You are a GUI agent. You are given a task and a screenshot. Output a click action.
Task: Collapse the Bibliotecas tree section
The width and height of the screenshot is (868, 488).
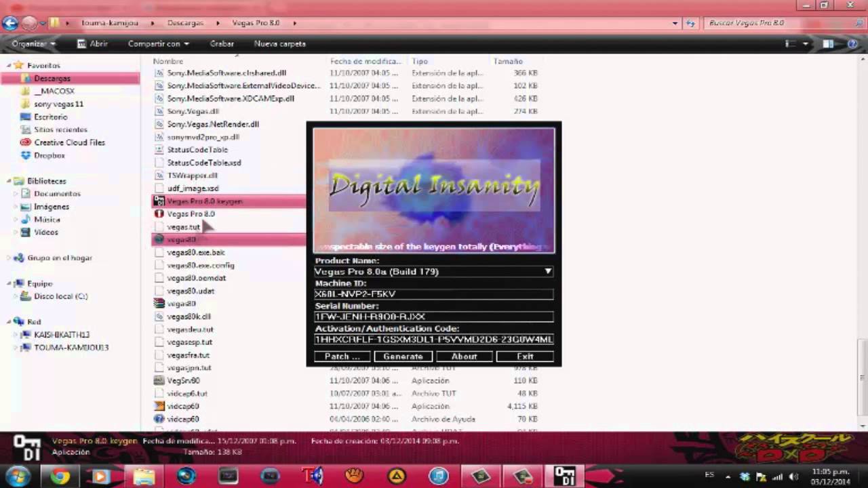pos(9,182)
